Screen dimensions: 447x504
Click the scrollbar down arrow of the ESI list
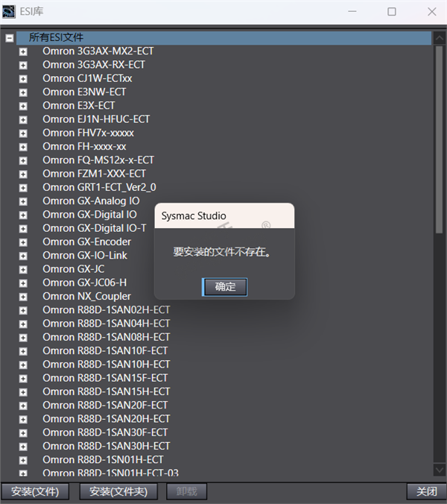439,470
